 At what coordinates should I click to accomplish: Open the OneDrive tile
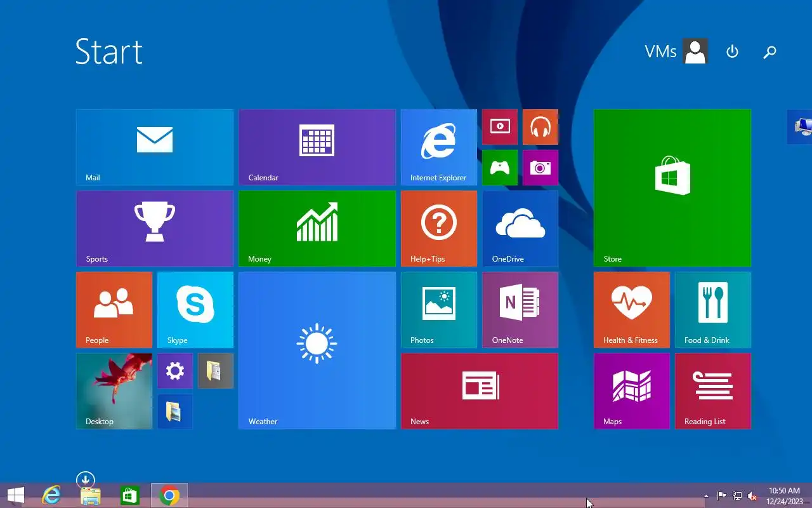pyautogui.click(x=520, y=229)
